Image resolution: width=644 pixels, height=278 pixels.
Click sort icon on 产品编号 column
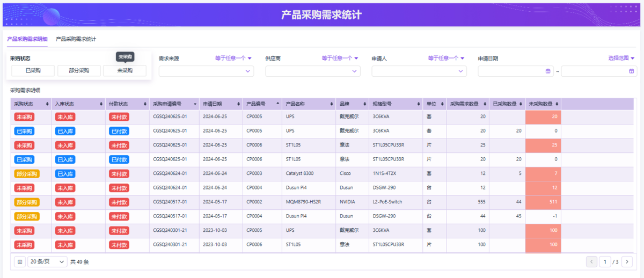[x=277, y=104]
